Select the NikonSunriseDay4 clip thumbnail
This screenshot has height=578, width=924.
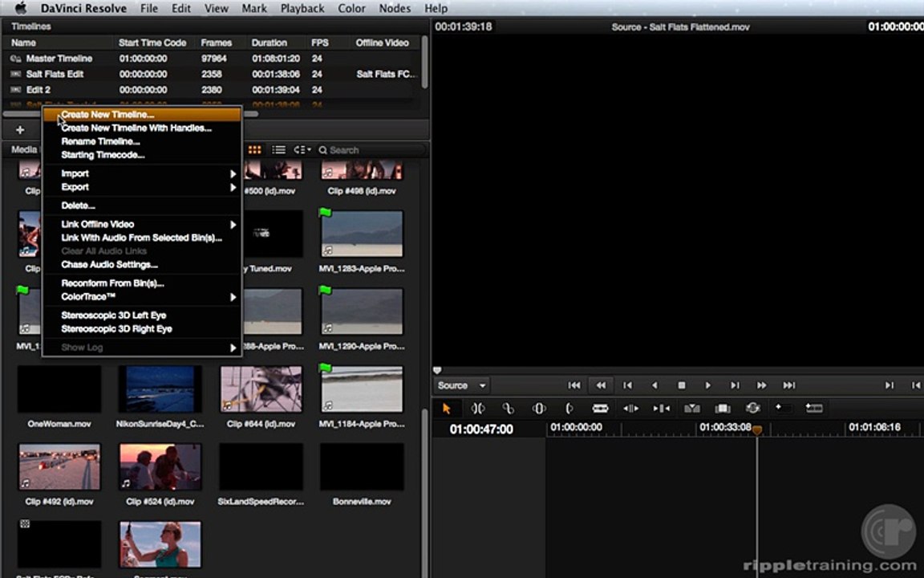tap(160, 389)
